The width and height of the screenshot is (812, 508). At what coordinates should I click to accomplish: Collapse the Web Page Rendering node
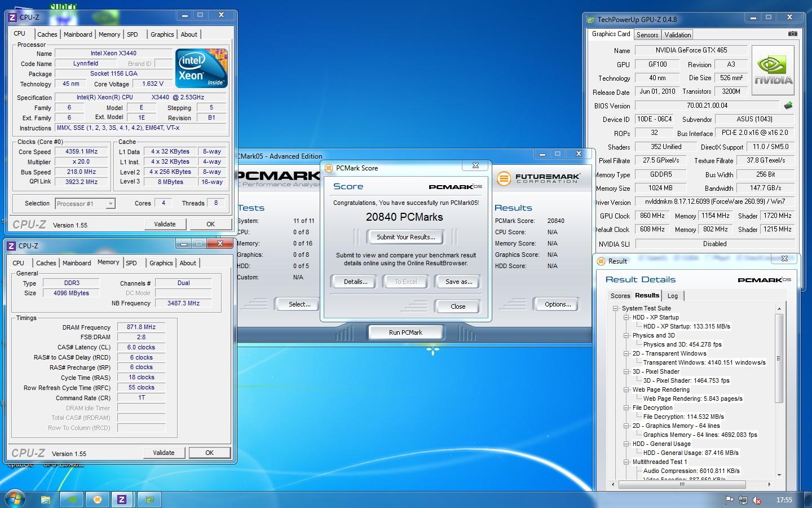tap(626, 389)
